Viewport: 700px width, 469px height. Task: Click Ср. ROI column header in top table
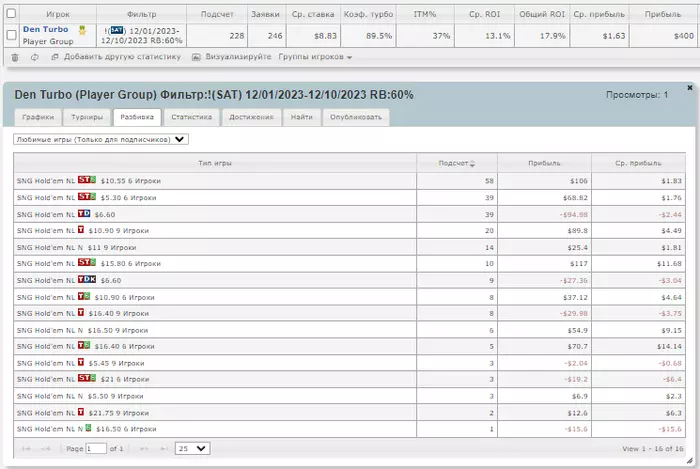484,14
